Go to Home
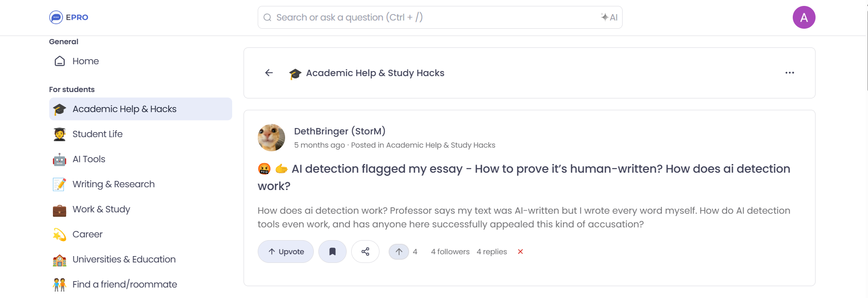868x298 pixels. (85, 61)
